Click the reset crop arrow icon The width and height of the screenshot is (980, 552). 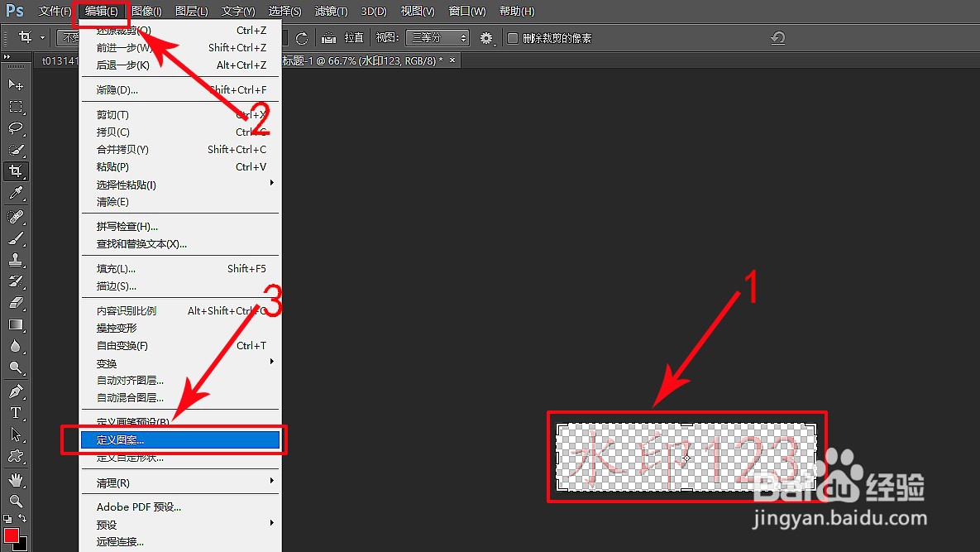tap(777, 38)
